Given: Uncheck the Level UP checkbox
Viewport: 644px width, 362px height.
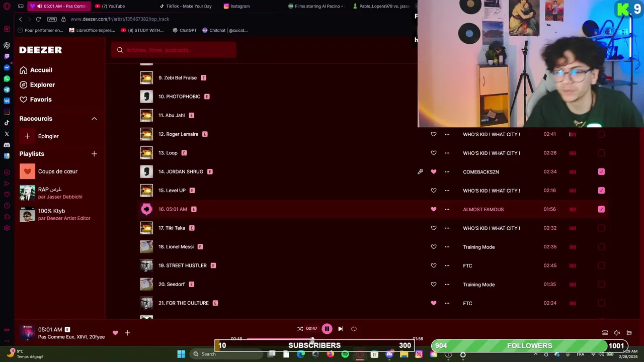Looking at the screenshot, I should tap(601, 191).
